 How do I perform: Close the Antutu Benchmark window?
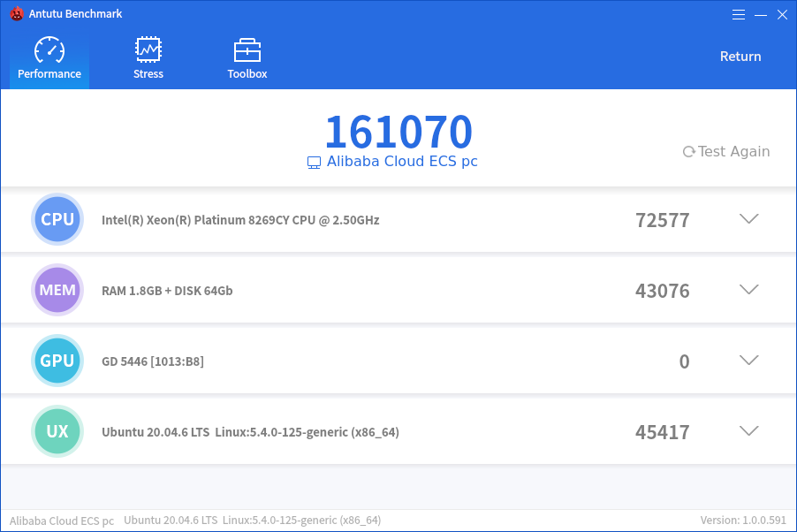point(782,15)
